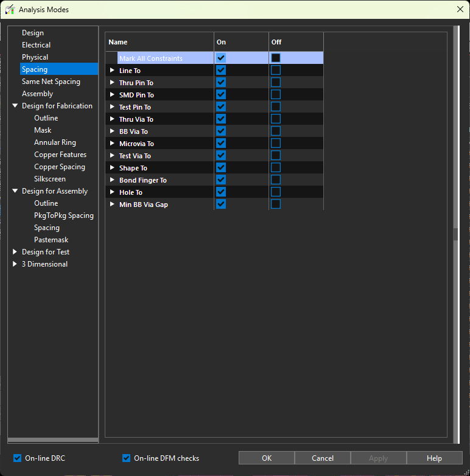Expand the Shape To constraint group
The height and width of the screenshot is (476, 470).
(x=112, y=168)
